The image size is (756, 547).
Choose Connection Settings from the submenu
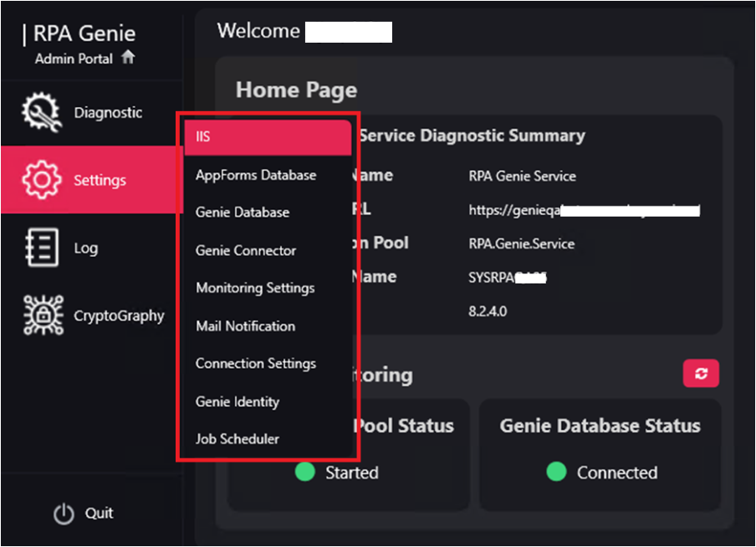click(256, 363)
